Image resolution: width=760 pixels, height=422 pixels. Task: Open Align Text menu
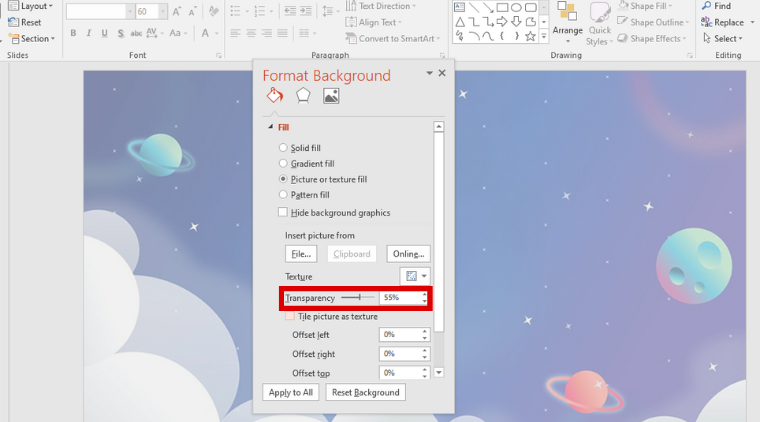pyautogui.click(x=373, y=22)
